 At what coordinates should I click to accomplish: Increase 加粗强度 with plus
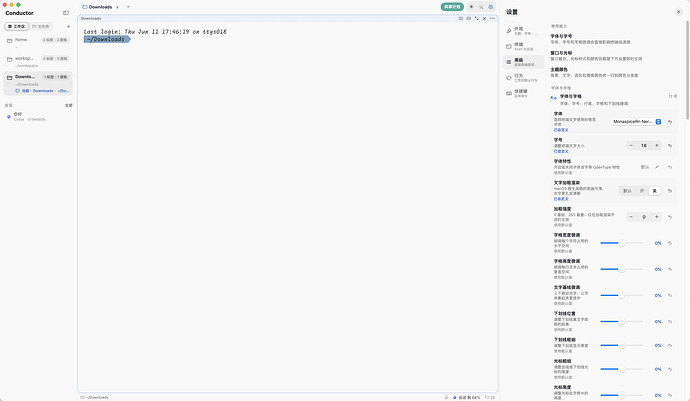click(657, 217)
